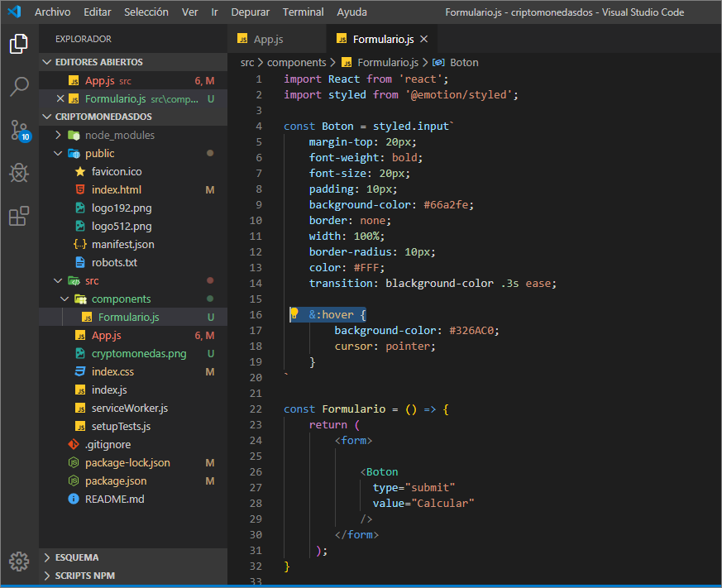Click line number 22 in the gutter

(256, 409)
